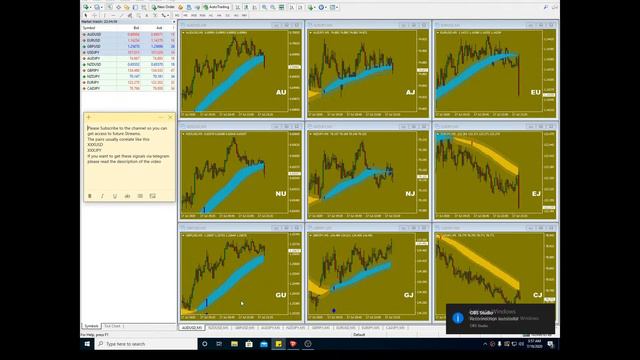The height and width of the screenshot is (360, 640).
Task: Click the EJ chart window
Action: 495,171
